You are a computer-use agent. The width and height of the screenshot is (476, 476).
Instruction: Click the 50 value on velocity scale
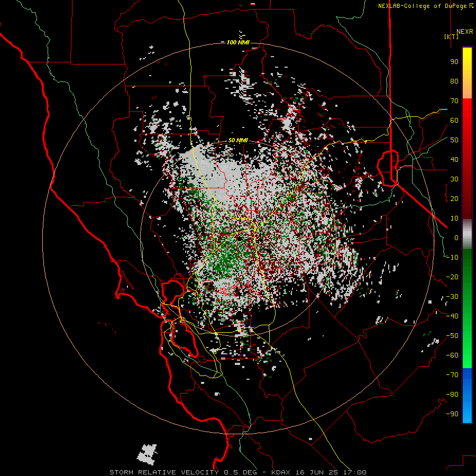[x=454, y=140]
